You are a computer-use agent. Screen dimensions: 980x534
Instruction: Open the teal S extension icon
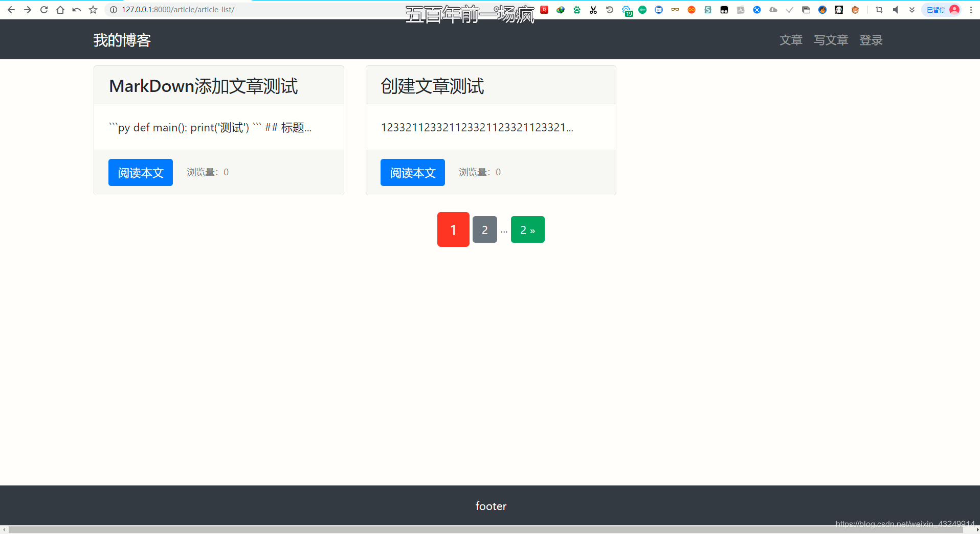click(x=708, y=10)
